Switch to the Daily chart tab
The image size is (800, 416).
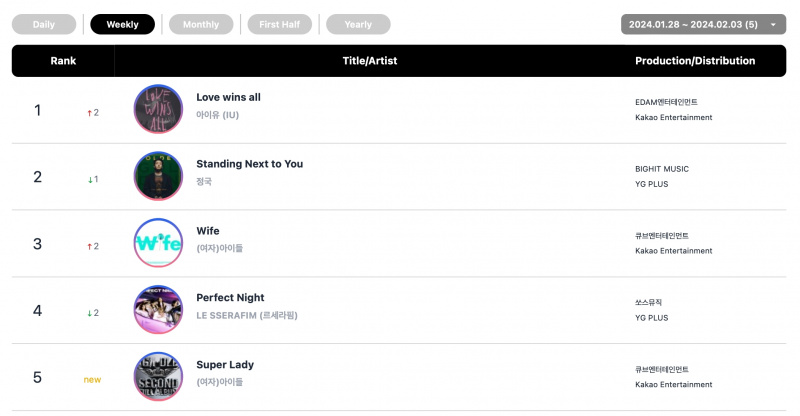44,25
